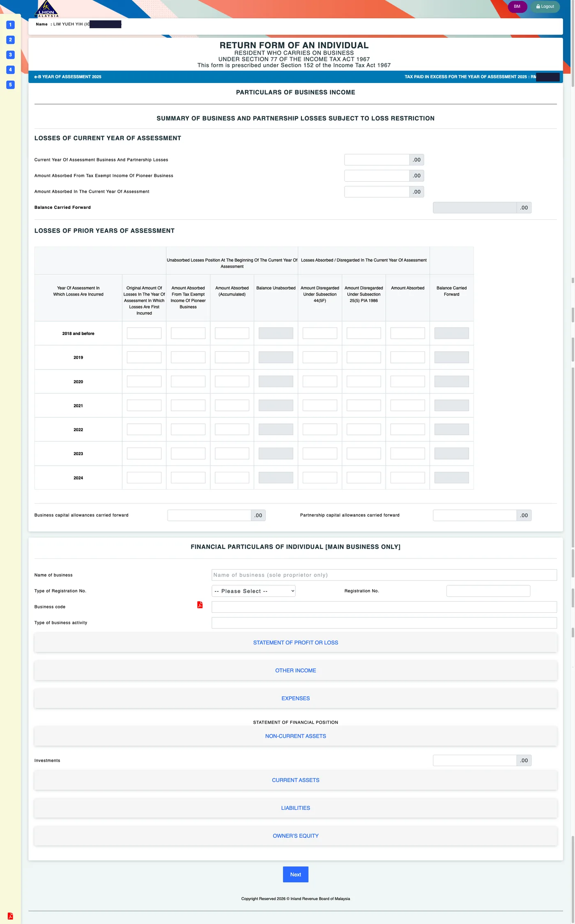This screenshot has width=575, height=924.
Task: Expand the Expenses section
Action: click(x=295, y=698)
